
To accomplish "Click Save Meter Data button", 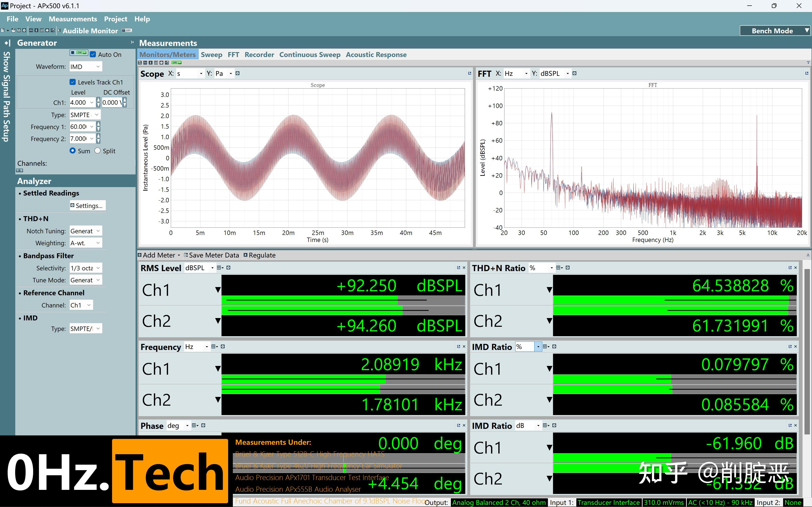I will tap(211, 255).
